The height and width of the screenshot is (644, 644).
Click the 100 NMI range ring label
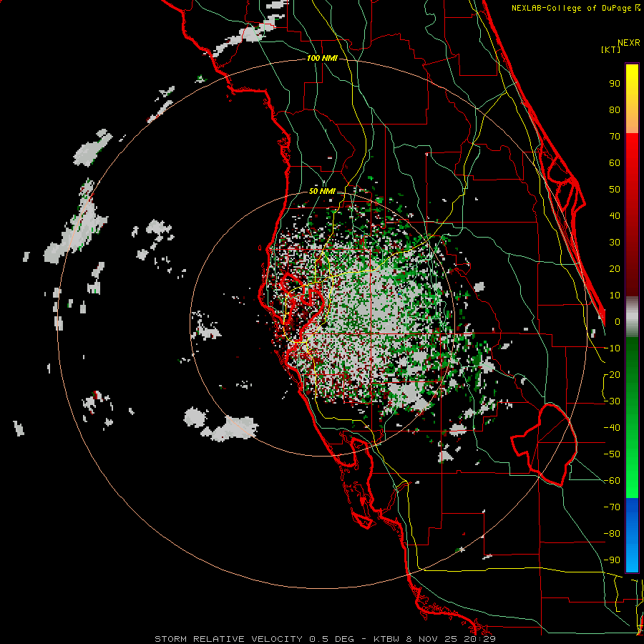322,58
